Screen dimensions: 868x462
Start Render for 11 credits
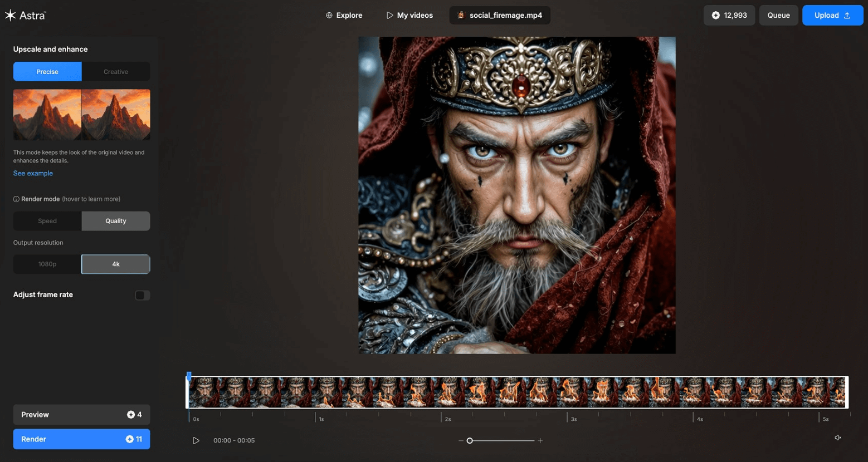coord(82,439)
